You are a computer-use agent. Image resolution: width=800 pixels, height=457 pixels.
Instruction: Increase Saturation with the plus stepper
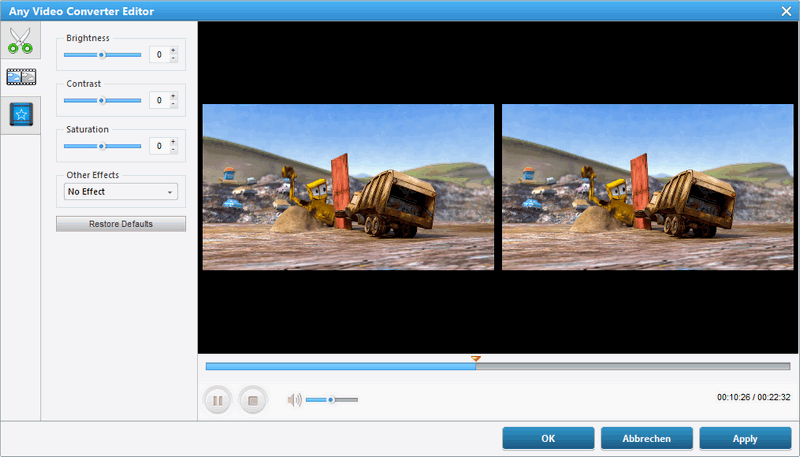coord(173,142)
